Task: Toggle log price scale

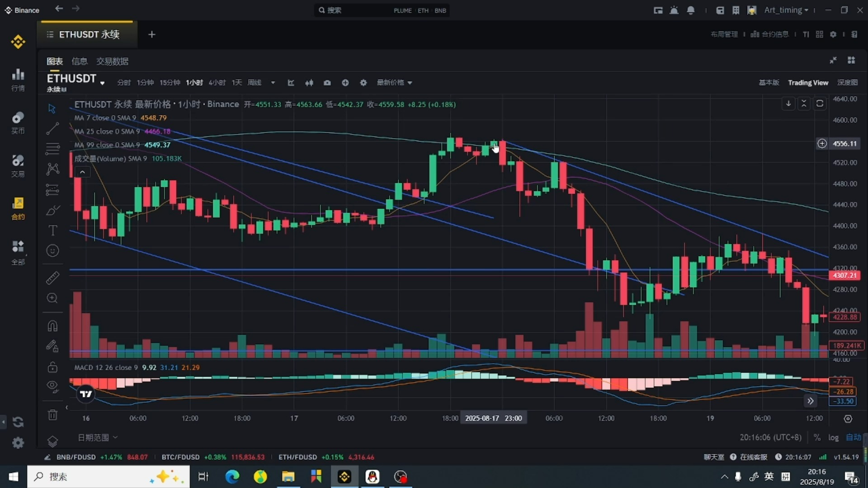Action: 833,437
